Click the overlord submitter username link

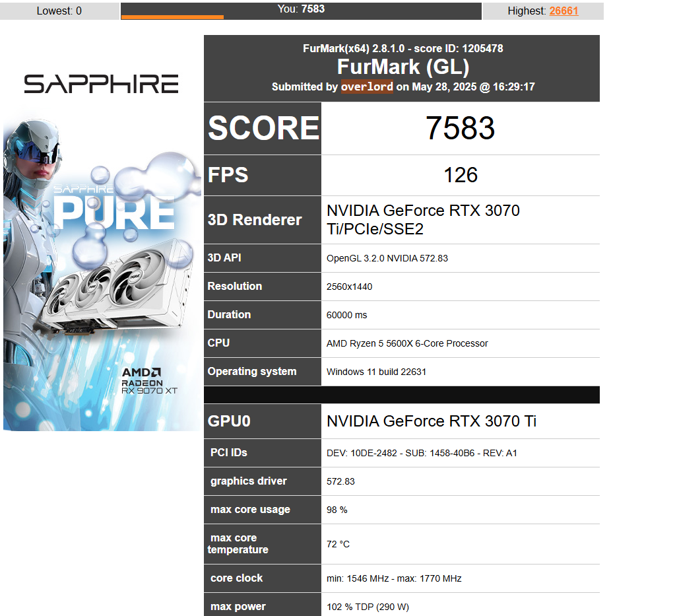coord(367,86)
